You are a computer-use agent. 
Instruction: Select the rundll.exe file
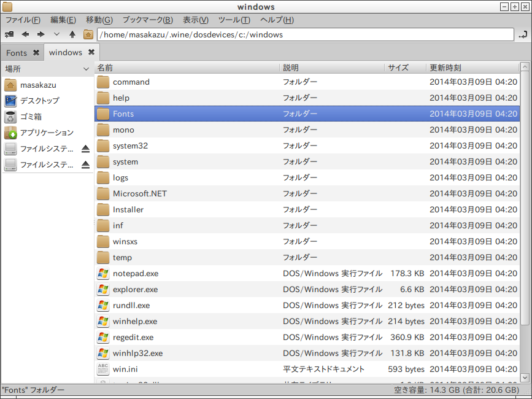click(x=307, y=305)
